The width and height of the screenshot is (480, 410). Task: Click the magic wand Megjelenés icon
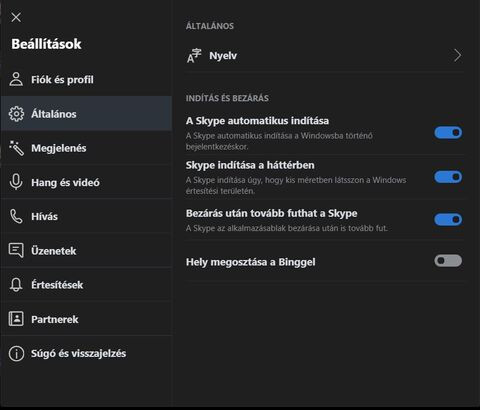(x=16, y=148)
